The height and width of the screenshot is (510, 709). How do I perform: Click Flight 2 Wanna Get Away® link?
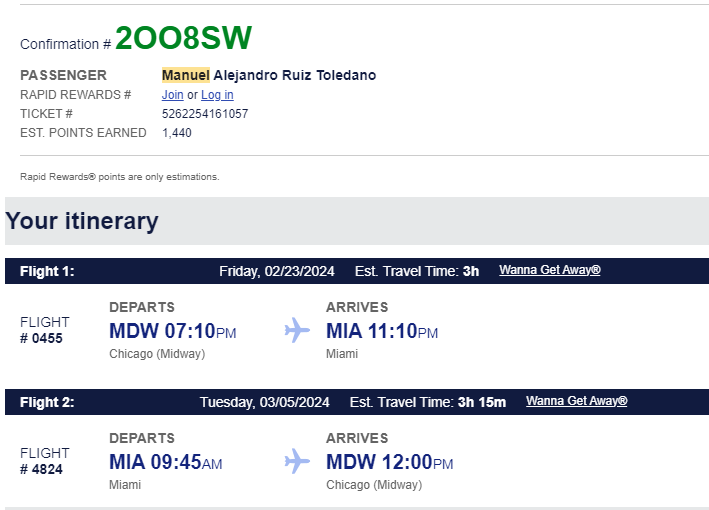(577, 401)
